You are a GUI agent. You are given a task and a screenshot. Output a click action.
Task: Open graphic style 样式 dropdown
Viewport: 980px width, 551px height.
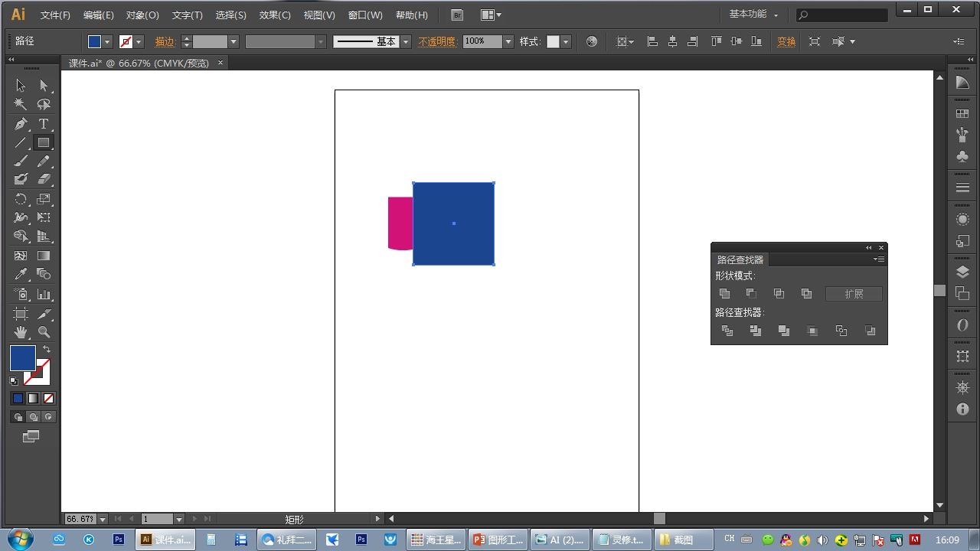click(x=567, y=41)
